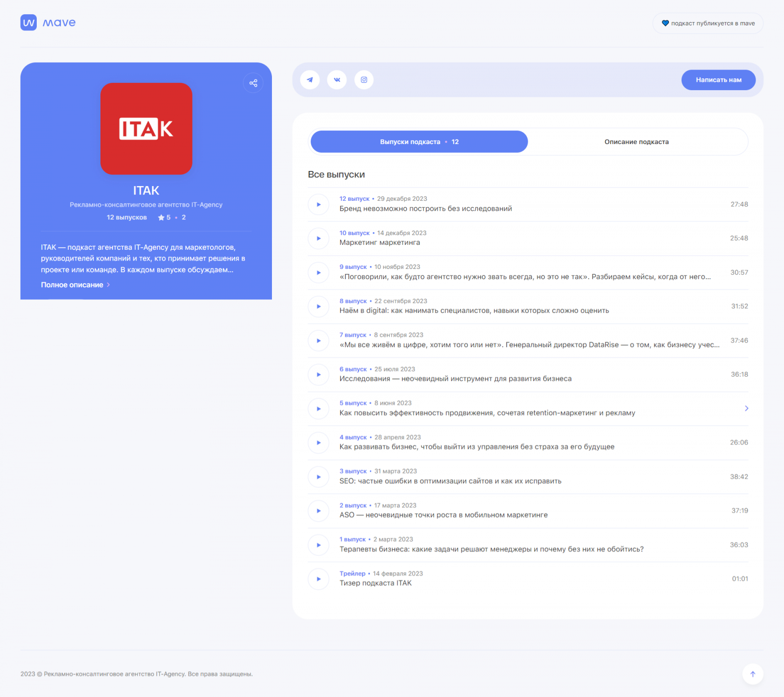Open title 'Терапевты бизнеса: какие задачи решают менеджеры'
Screen dimensions: 784x697
(x=491, y=549)
